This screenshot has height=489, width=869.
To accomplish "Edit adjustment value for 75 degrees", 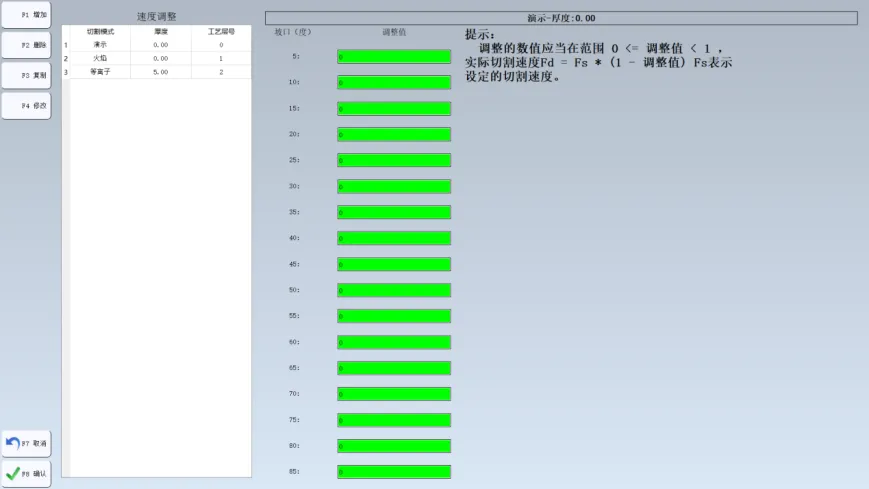I will tap(394, 420).
